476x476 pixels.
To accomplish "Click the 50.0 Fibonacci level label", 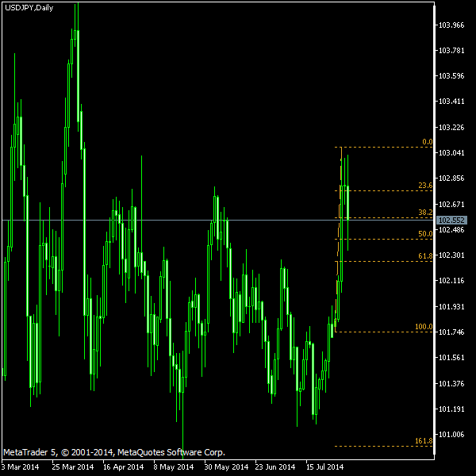I will click(x=425, y=234).
